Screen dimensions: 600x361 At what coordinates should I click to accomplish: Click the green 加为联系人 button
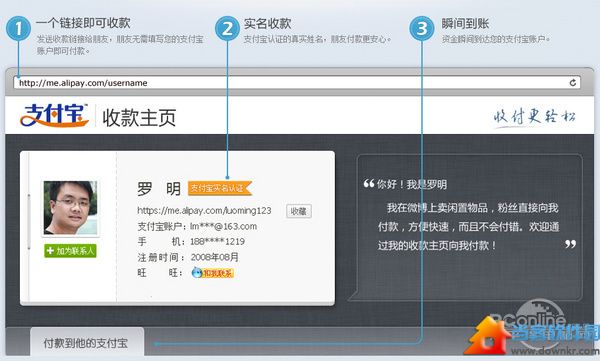pyautogui.click(x=70, y=251)
